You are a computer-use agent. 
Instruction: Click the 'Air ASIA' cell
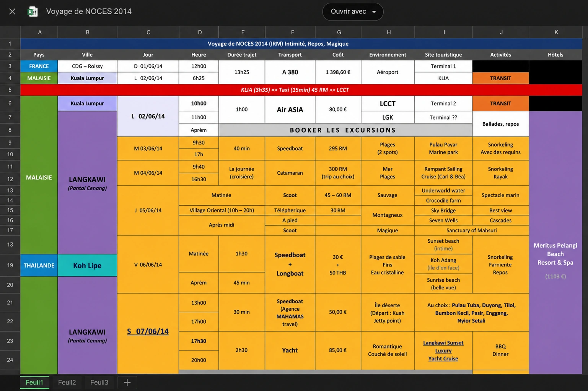tap(290, 110)
